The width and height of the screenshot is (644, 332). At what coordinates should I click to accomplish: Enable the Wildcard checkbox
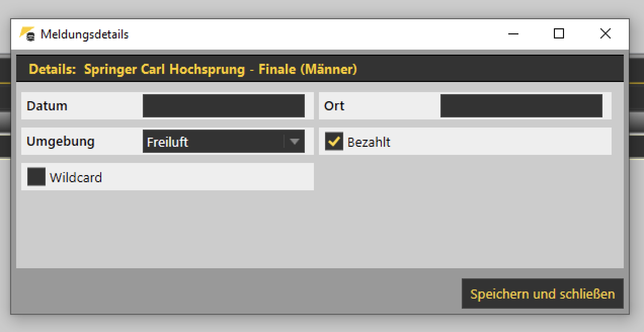pos(36,177)
